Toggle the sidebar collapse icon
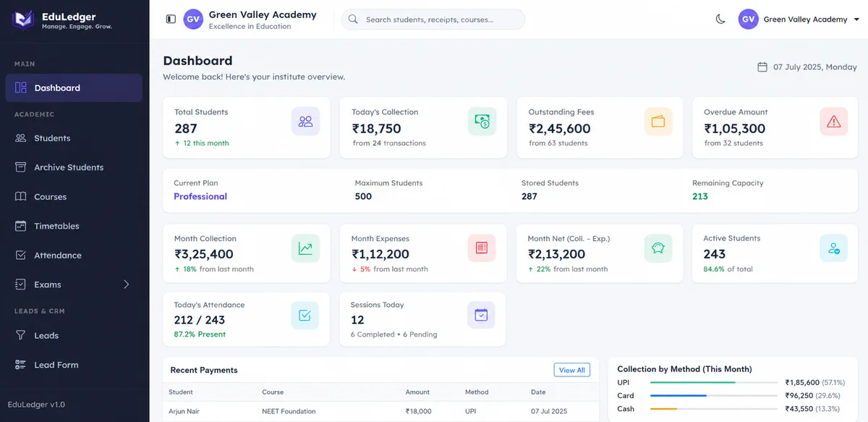 pos(171,19)
